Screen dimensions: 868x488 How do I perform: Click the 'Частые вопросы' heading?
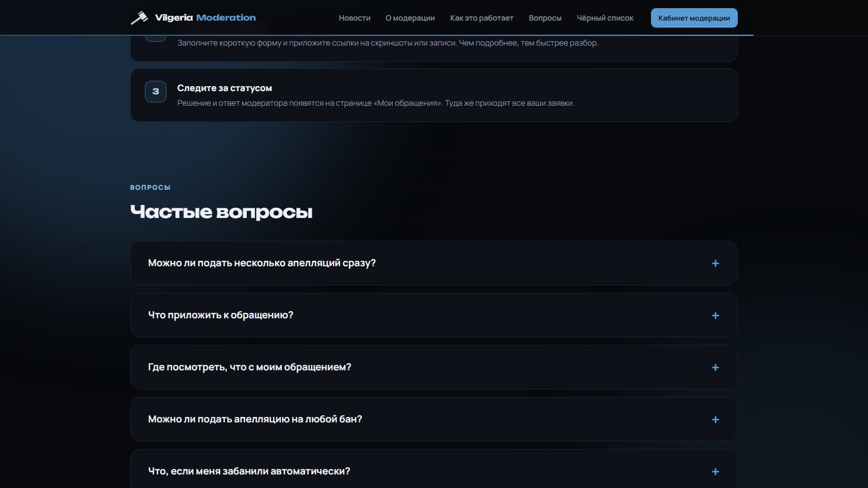[x=221, y=211]
